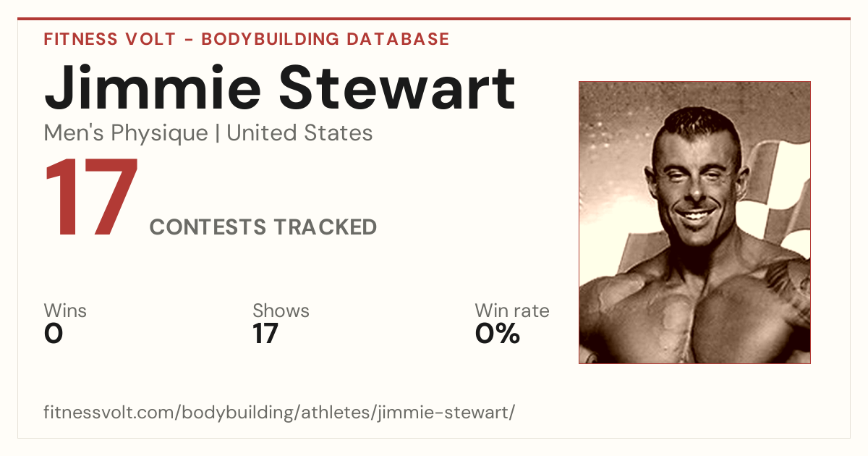Image resolution: width=868 pixels, height=456 pixels.
Task: Click the flag in the photo background
Action: [x=774, y=188]
